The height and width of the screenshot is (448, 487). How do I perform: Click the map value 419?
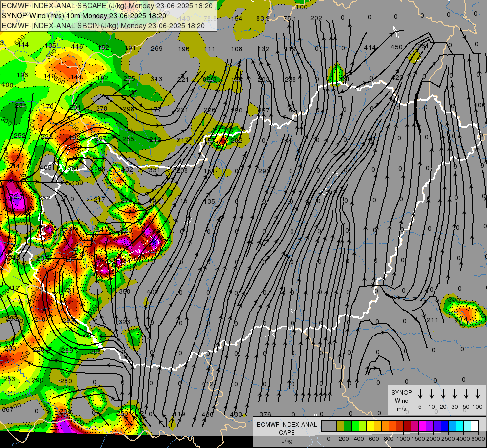click(x=179, y=414)
